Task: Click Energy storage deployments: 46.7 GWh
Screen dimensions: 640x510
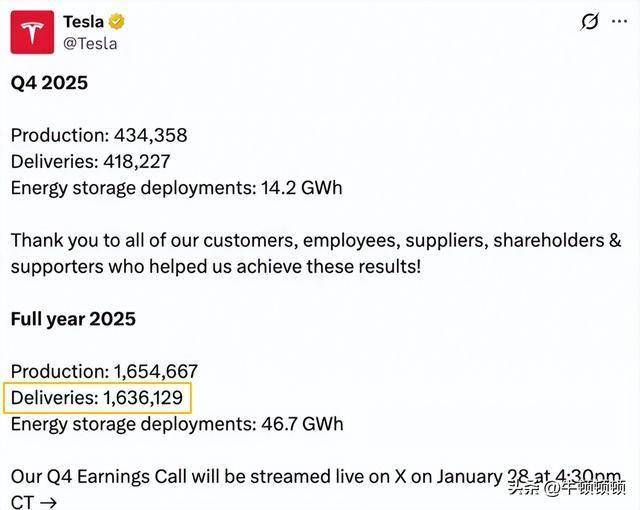Action: 177,424
